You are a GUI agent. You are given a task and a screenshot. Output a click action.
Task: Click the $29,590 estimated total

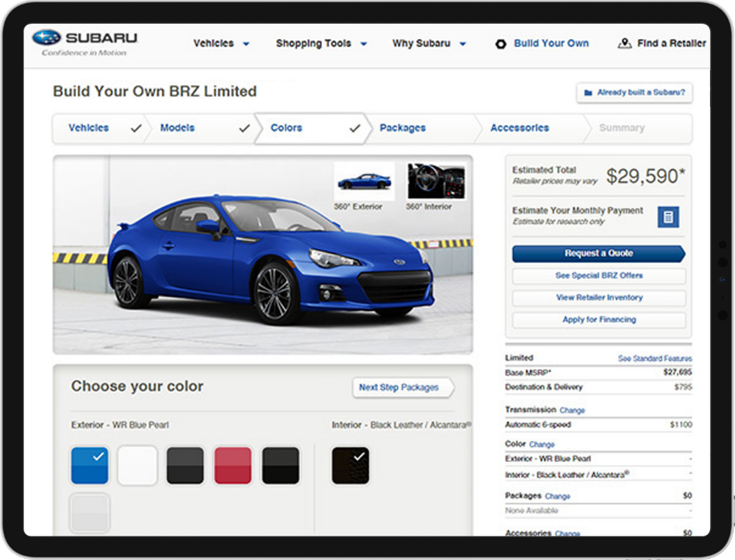tap(645, 177)
